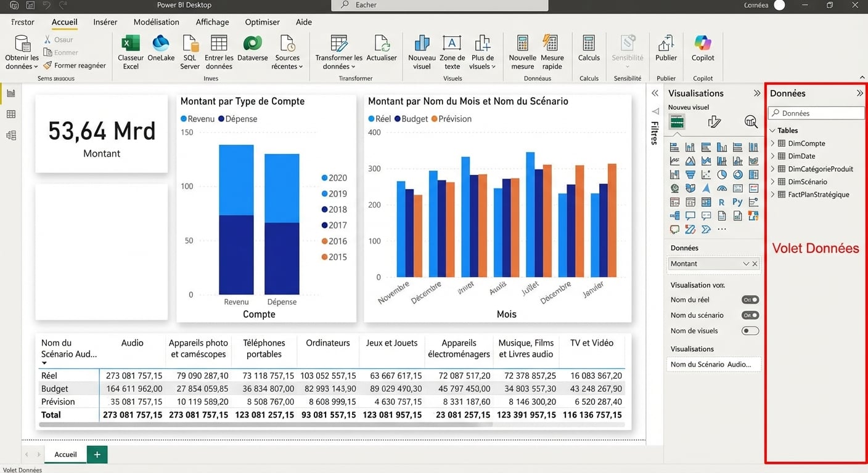Click the SQL Server icon

[x=190, y=44]
